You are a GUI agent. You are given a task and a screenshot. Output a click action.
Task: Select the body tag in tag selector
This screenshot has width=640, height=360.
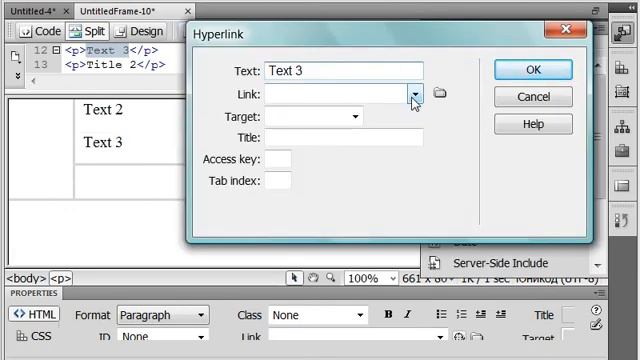click(x=26, y=278)
